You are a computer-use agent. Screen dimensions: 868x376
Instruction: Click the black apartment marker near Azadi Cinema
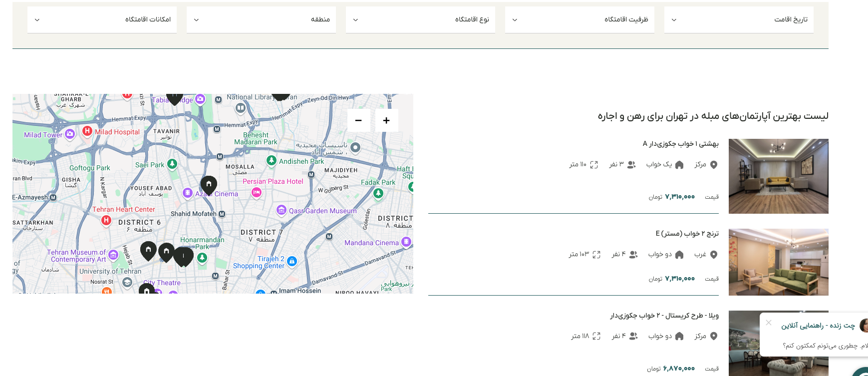209,185
